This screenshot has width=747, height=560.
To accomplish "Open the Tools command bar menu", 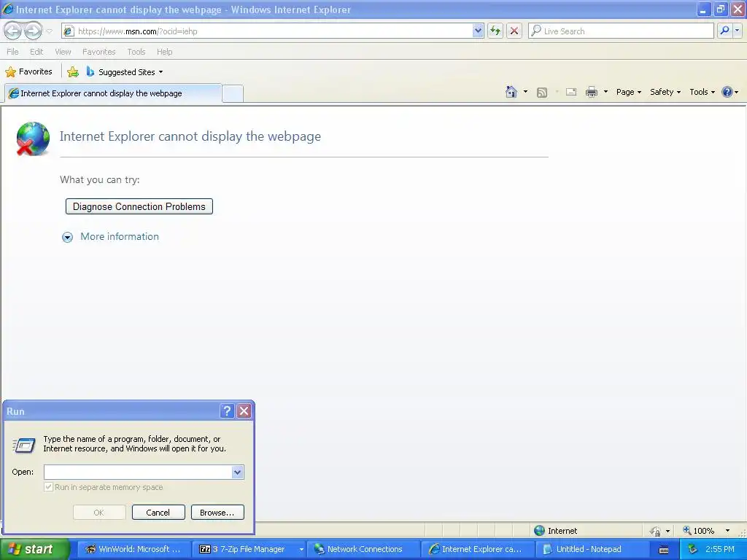I will tap(702, 92).
